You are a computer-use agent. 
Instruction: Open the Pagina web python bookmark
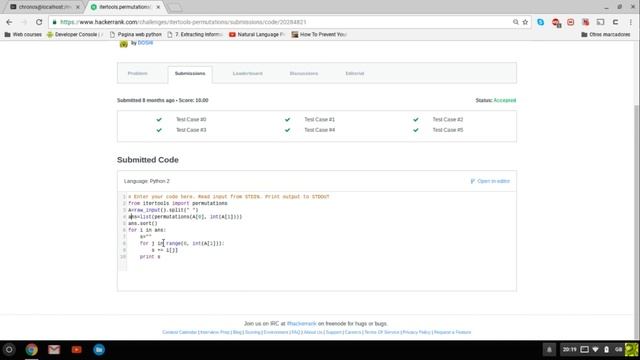[x=136, y=35]
